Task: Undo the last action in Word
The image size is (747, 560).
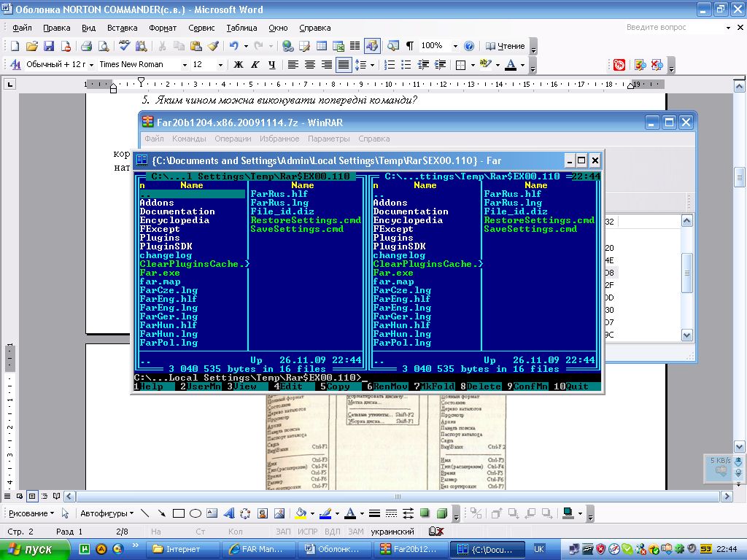Action: (233, 46)
